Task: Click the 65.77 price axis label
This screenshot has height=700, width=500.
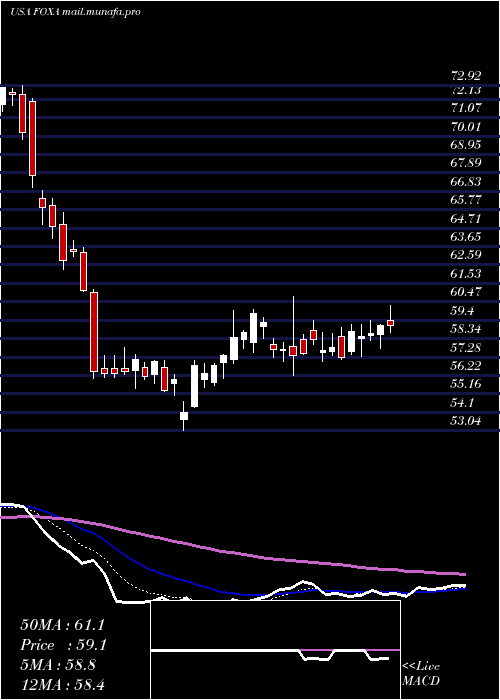Action: tap(466, 200)
